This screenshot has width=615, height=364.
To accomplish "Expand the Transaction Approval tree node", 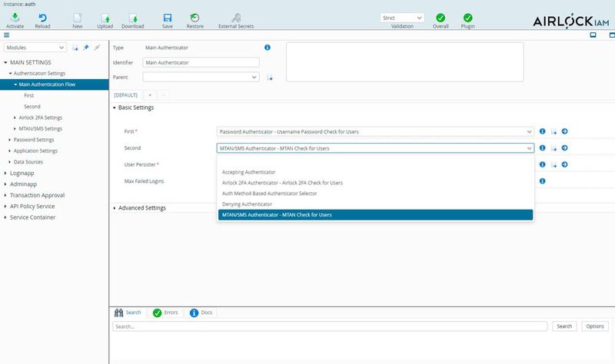I will [5, 195].
